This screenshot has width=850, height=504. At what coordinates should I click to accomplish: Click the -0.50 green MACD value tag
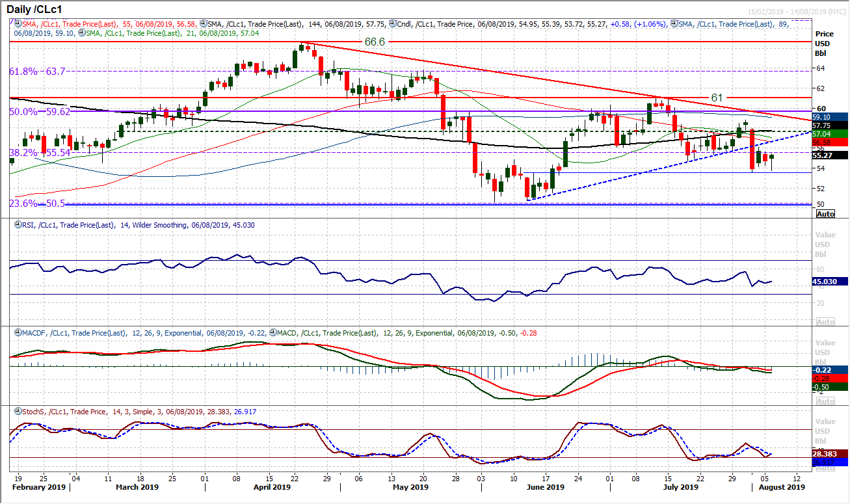[830, 386]
